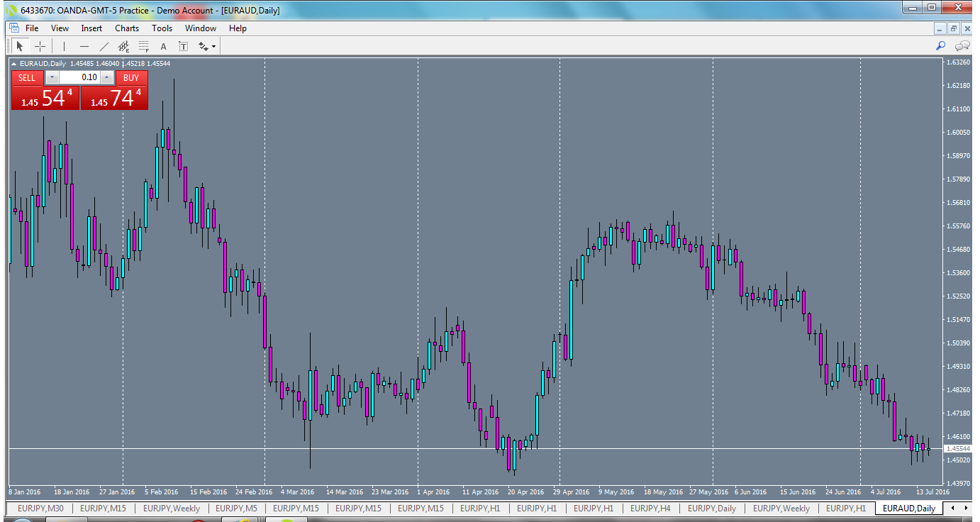Image resolution: width=980 pixels, height=522 pixels.
Task: Click the BUY 1.45744 button
Action: (115, 96)
